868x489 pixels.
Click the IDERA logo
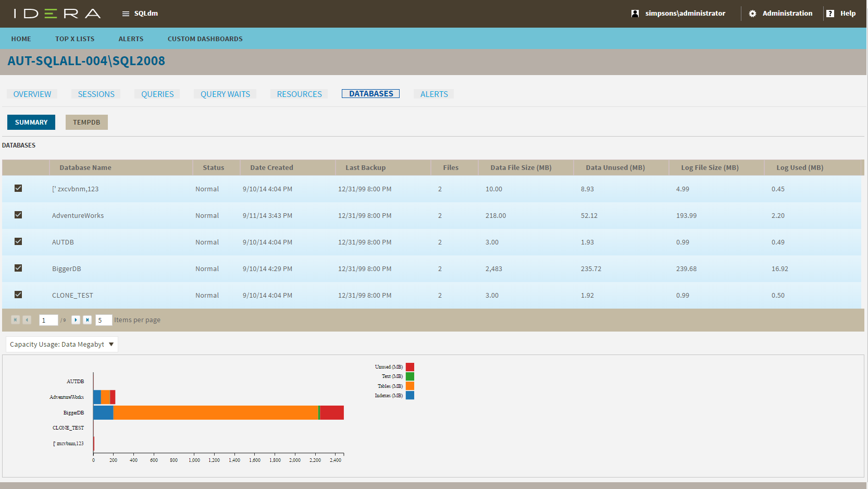57,14
